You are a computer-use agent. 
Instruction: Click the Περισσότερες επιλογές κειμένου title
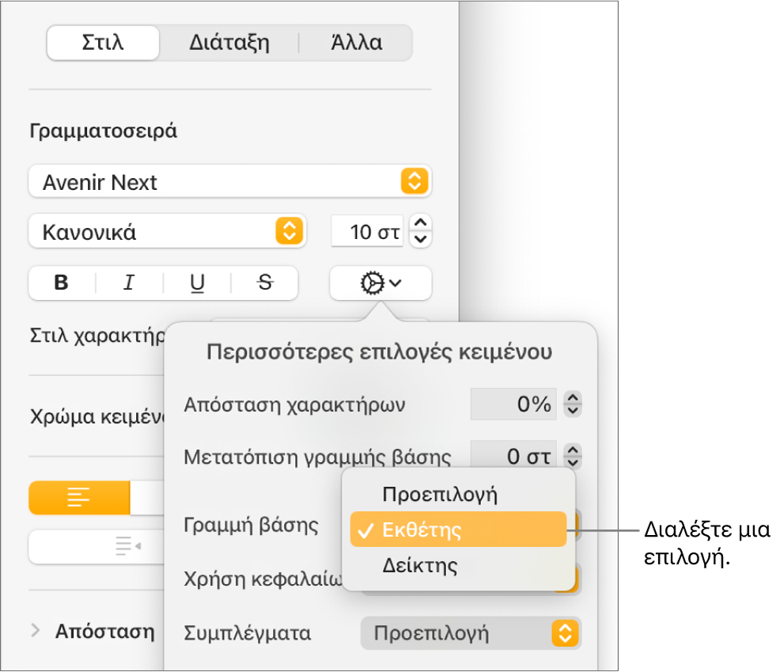click(379, 351)
